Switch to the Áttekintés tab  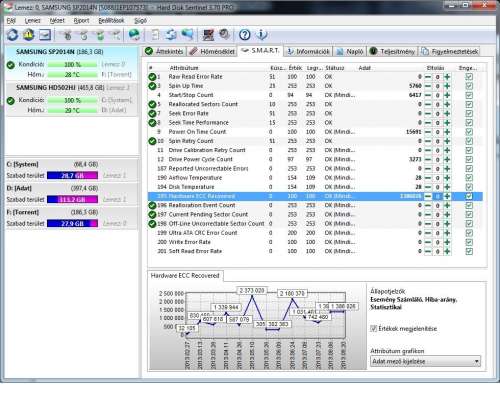165,51
